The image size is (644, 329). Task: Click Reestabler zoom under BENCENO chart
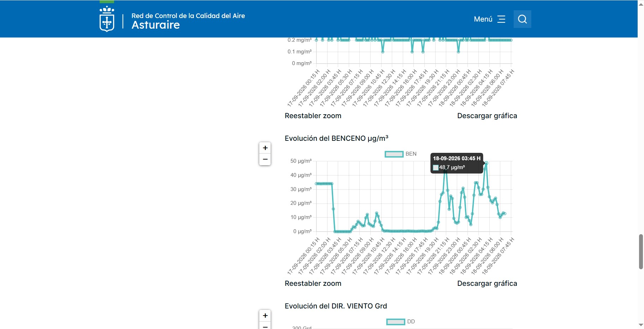(313, 283)
